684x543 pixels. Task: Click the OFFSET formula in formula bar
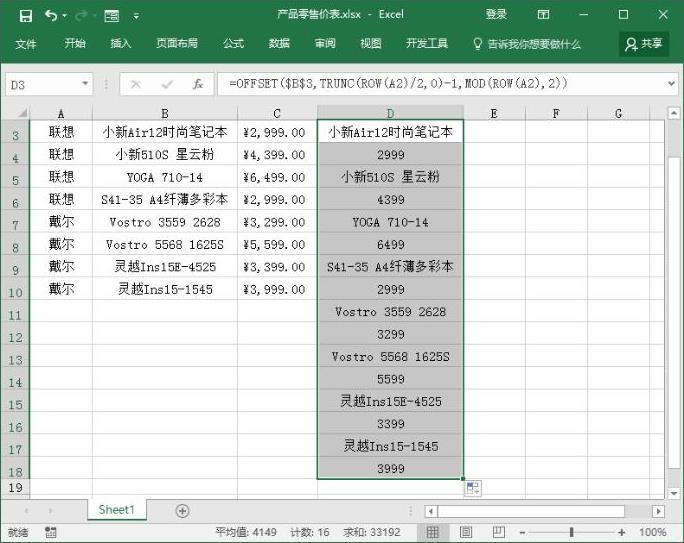[x=398, y=83]
